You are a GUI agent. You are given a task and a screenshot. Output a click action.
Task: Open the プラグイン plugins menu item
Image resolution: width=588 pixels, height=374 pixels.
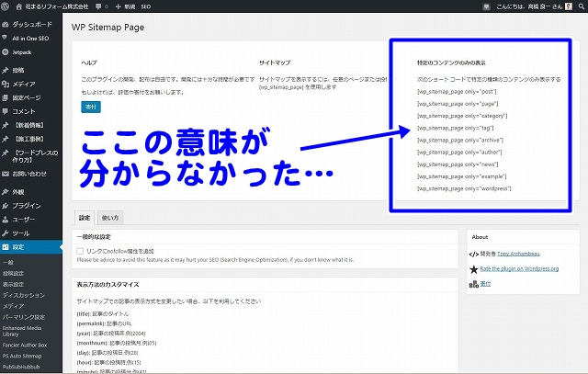click(x=26, y=206)
